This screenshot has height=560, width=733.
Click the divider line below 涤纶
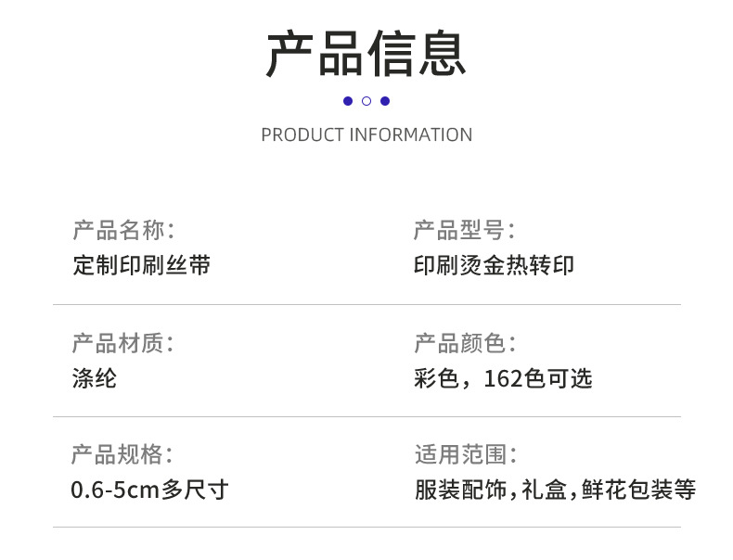[366, 416]
